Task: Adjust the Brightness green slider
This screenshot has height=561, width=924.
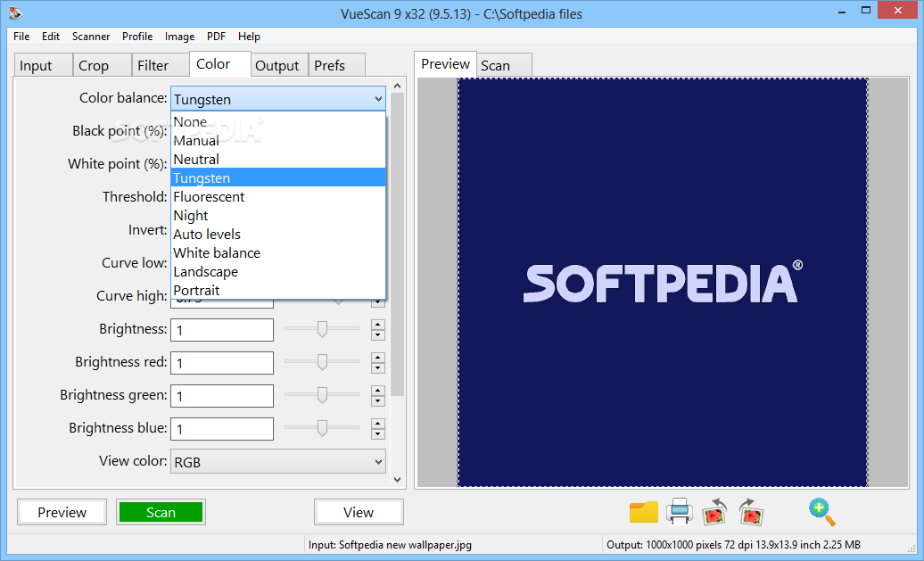Action: (322, 395)
